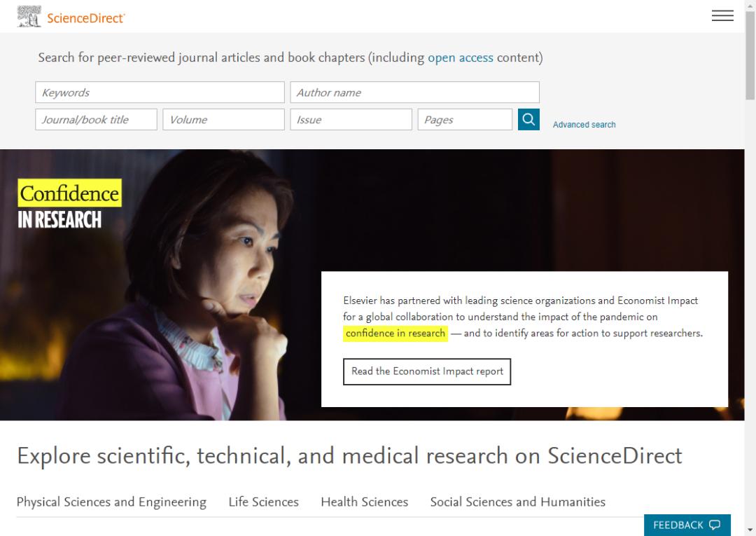The height and width of the screenshot is (536, 756).
Task: Select the Volume input box
Action: click(x=223, y=120)
